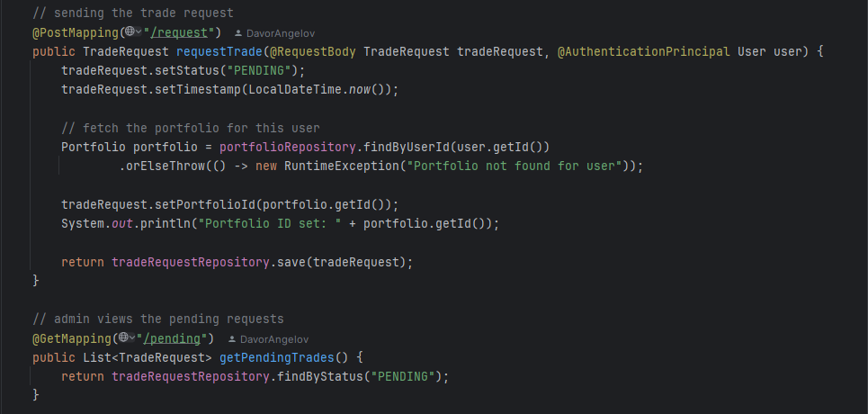Click the globe icon beside the /pending mapping
868x414 pixels.
coord(123,338)
